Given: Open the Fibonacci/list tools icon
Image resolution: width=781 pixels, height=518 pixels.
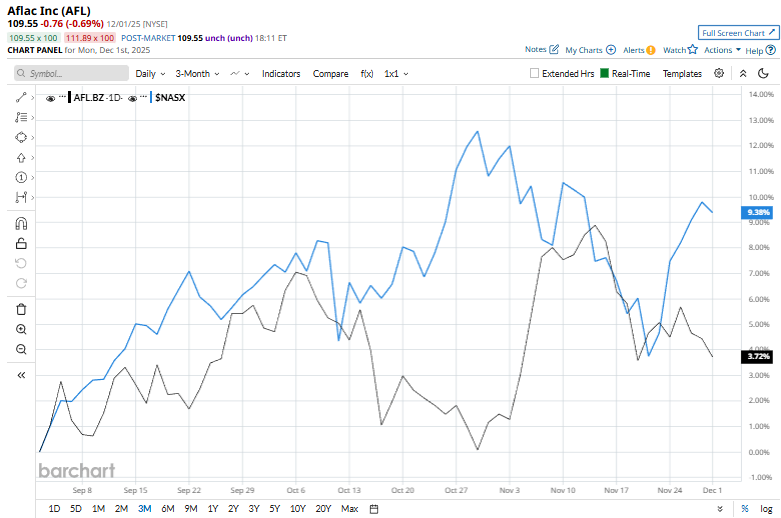Looking at the screenshot, I should point(21,118).
